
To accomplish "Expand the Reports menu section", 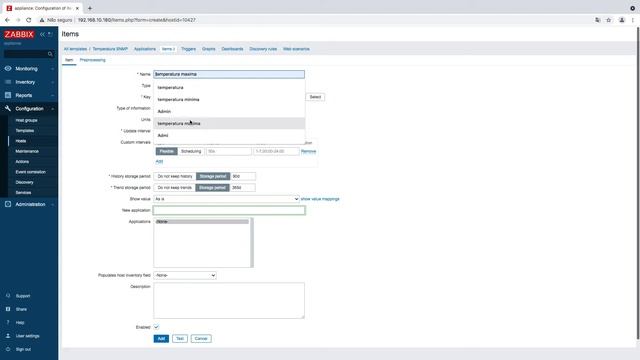I will coord(29,95).
